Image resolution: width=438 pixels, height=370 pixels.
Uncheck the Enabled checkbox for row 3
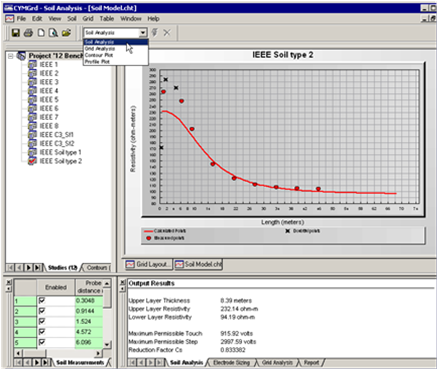tap(42, 321)
